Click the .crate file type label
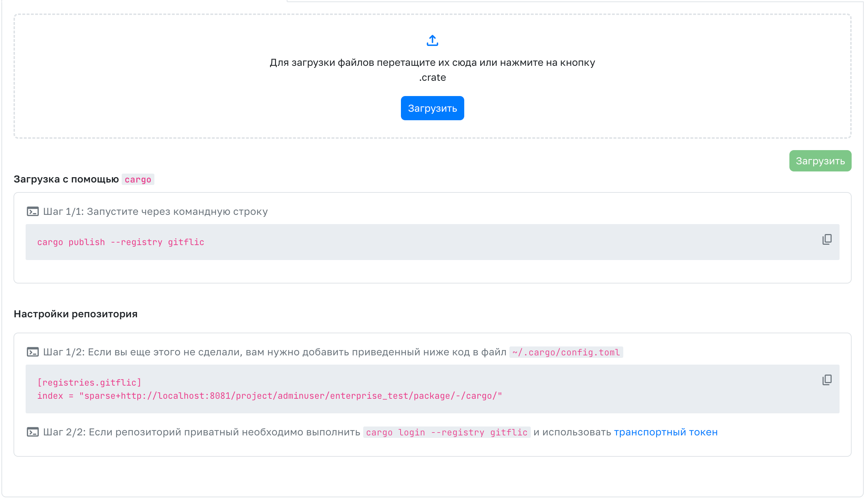The width and height of the screenshot is (868, 498). [x=432, y=78]
